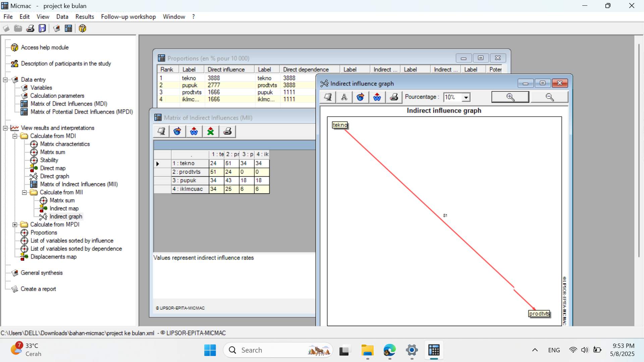Collapse the Data entry tree node

[5, 80]
